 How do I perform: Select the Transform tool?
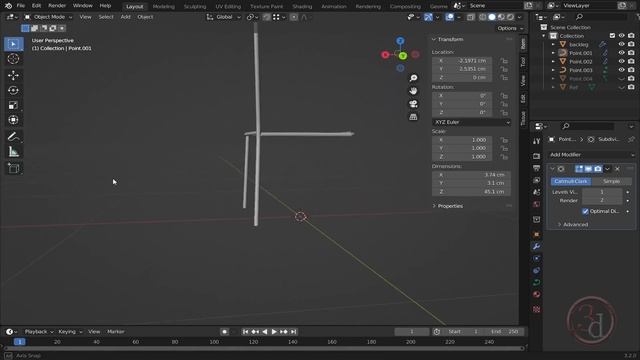(x=13, y=120)
